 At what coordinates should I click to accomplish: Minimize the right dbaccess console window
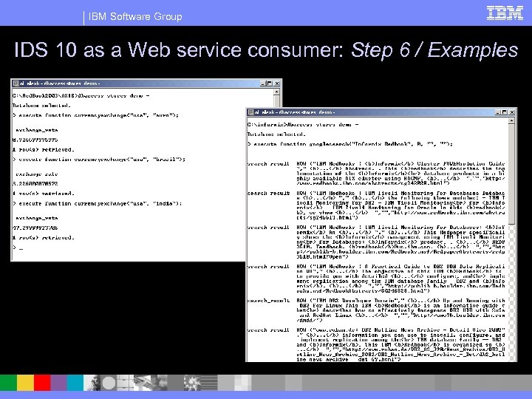coord(498,112)
